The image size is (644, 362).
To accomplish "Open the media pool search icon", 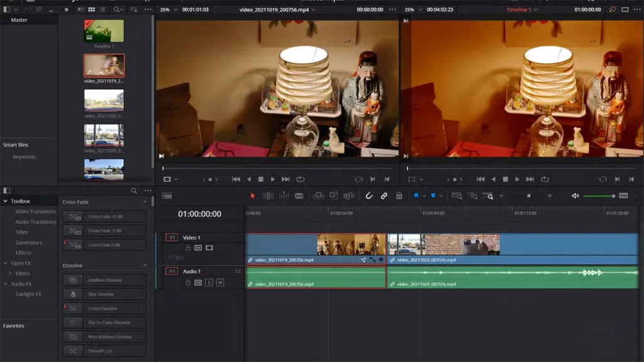I will click(118, 9).
